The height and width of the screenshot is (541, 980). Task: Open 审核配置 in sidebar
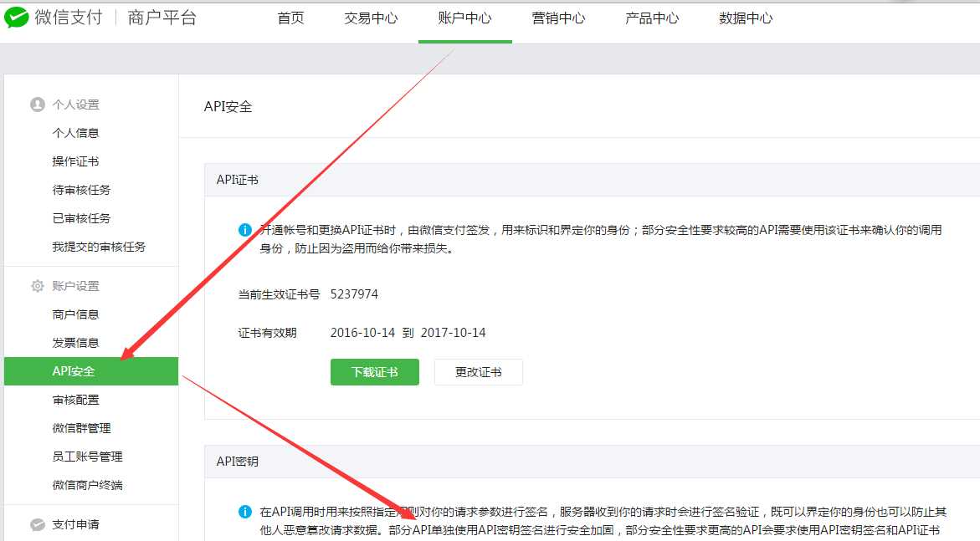[x=75, y=400]
